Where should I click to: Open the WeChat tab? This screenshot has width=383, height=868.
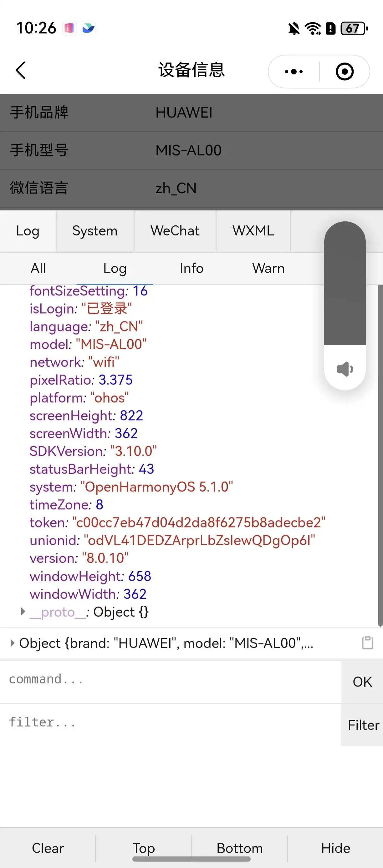175,231
